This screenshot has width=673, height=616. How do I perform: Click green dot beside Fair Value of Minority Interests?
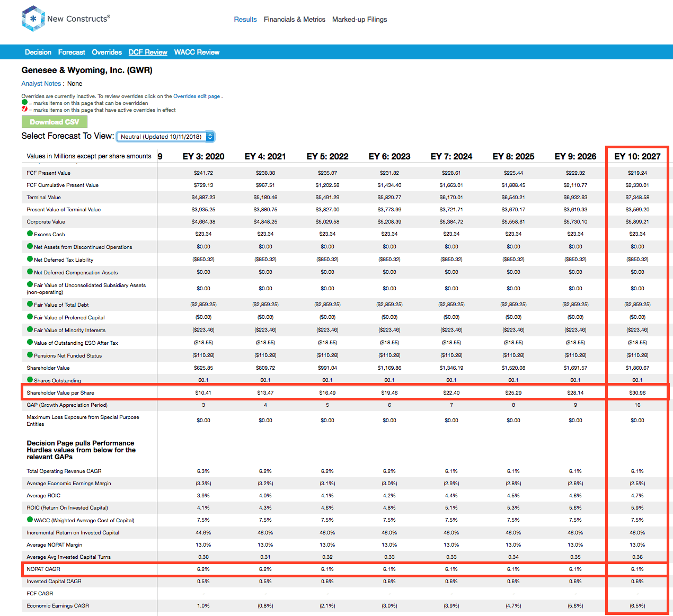[30, 329]
